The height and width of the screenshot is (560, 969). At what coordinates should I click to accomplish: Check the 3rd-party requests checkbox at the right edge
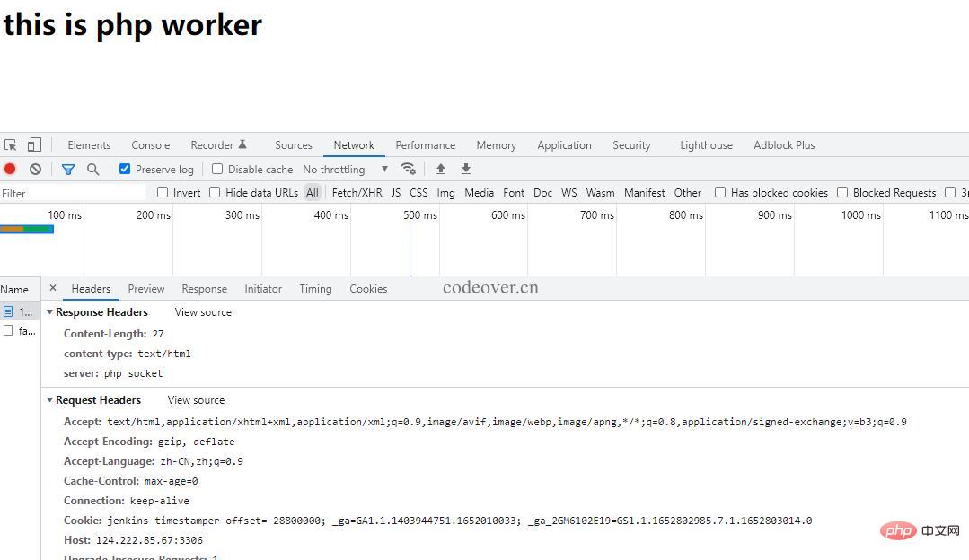click(950, 192)
